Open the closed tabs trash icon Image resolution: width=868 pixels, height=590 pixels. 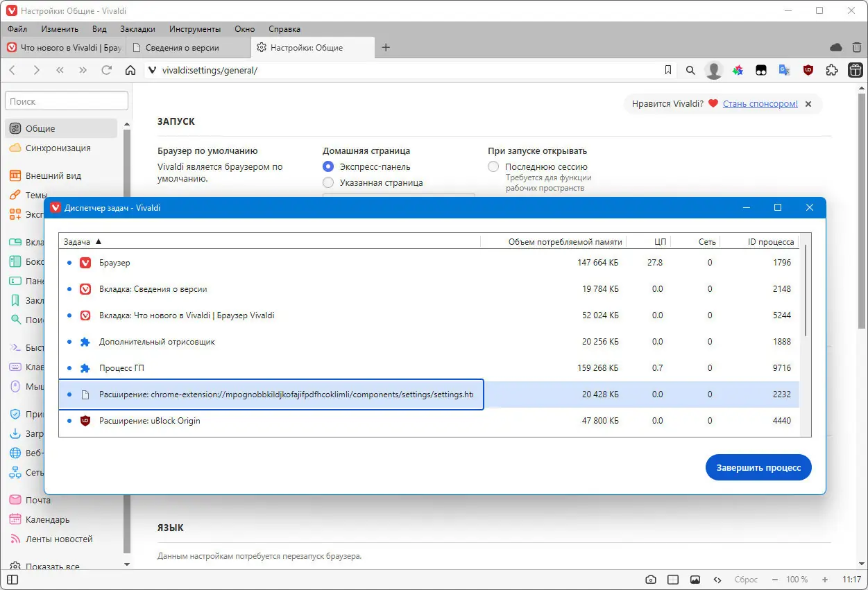point(858,47)
